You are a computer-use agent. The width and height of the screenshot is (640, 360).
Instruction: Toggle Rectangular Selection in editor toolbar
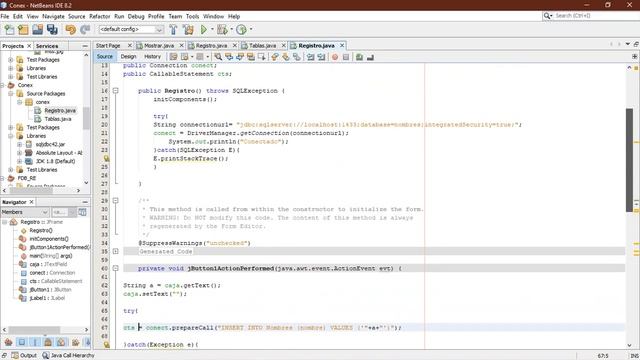[x=261, y=57]
